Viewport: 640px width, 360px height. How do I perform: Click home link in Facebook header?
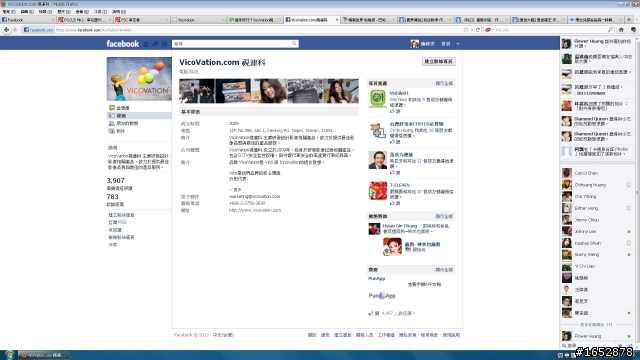pyautogui.click(x=446, y=44)
